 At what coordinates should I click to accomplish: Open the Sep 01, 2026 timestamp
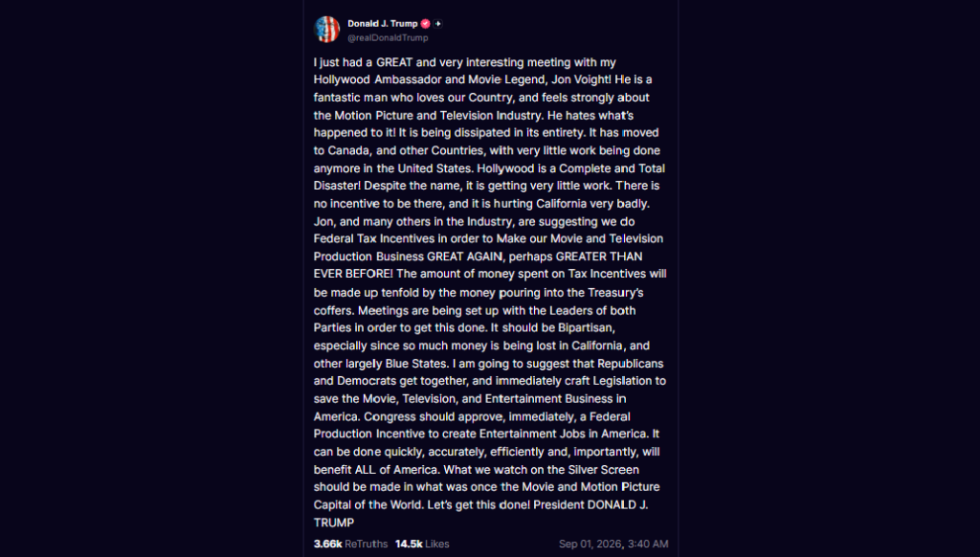[x=590, y=544]
